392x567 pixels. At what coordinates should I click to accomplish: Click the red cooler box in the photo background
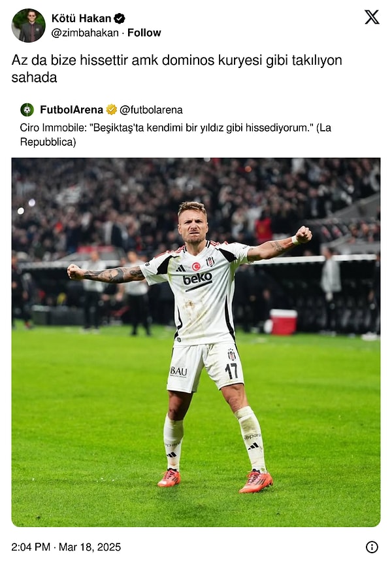click(284, 322)
